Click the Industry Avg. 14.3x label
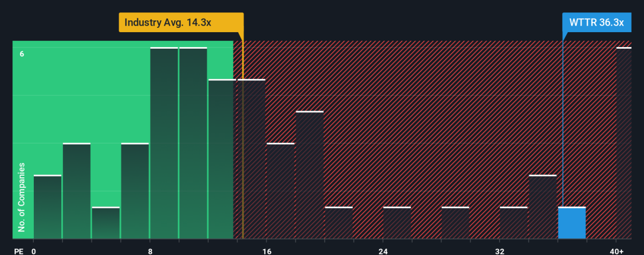Viewport: 644px width, 255px height. (181, 23)
